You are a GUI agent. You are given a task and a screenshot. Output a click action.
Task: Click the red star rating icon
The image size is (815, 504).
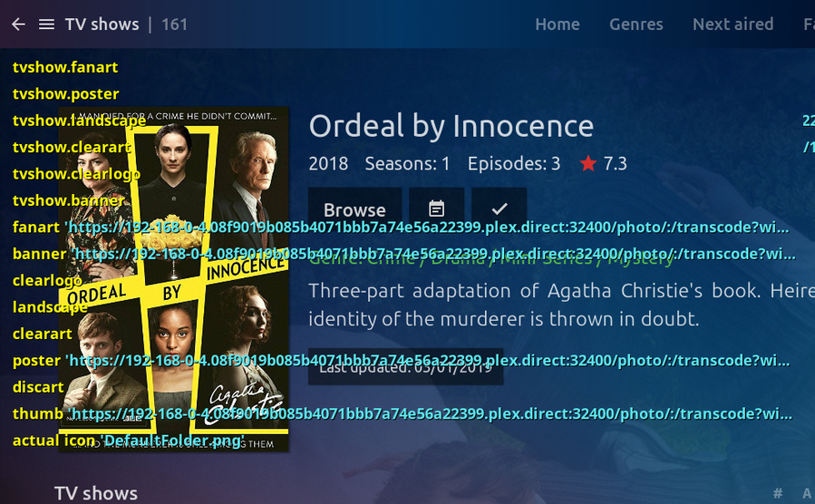(588, 164)
